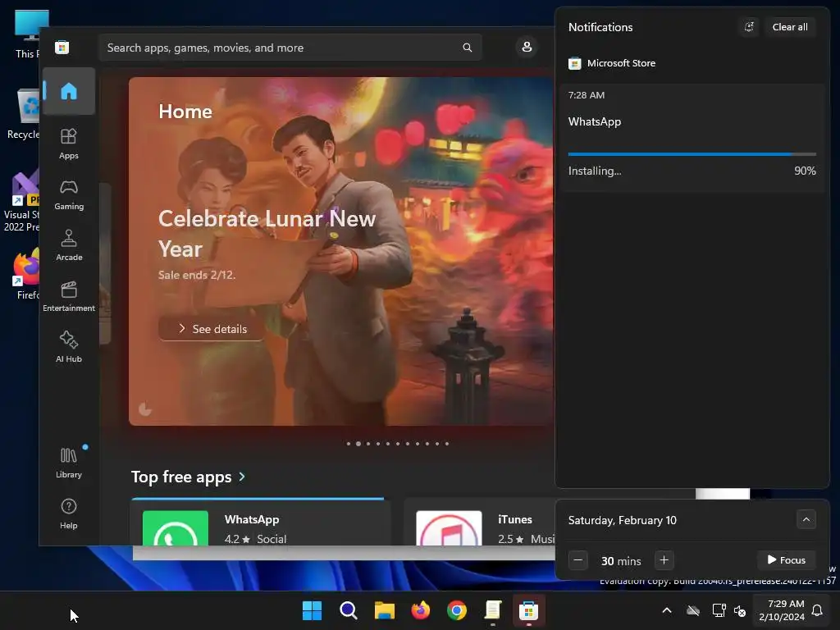Show hidden system tray icons
Image resolution: width=840 pixels, height=630 pixels.
[667, 610]
